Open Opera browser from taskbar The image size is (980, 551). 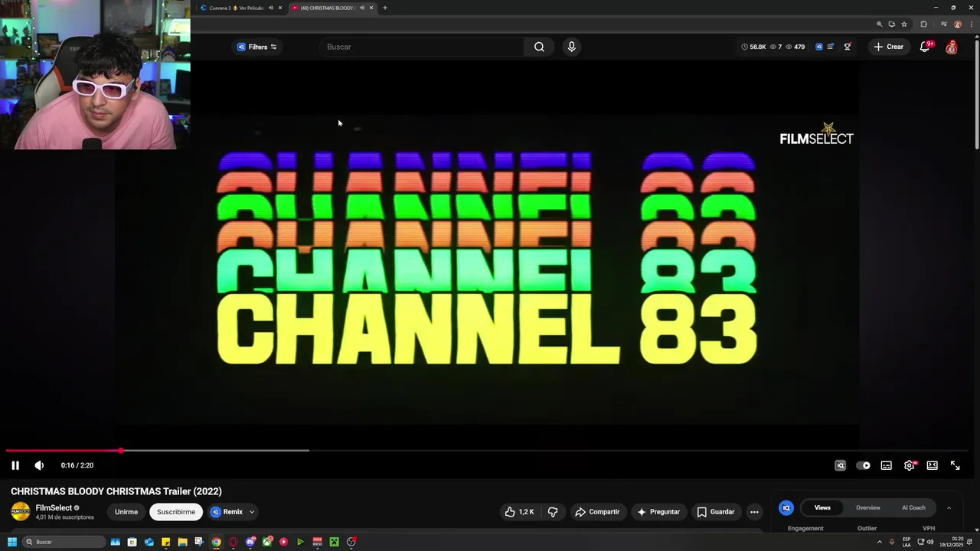[234, 542]
